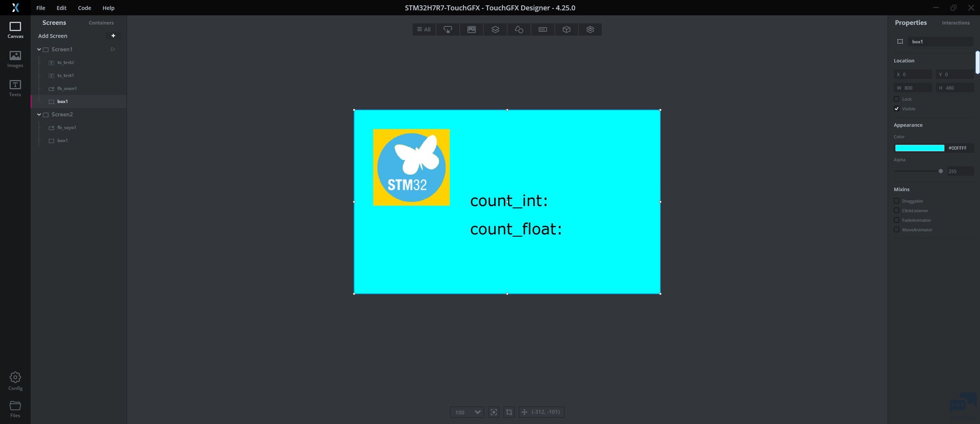Switch to the Images view in sidebar
This screenshot has height=424, width=980.
(x=15, y=59)
